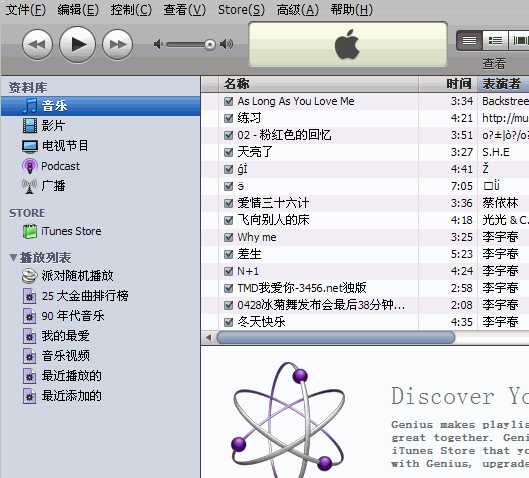Uncheck TMD我爱你-3456.net独版
The height and width of the screenshot is (478, 529).
point(229,288)
